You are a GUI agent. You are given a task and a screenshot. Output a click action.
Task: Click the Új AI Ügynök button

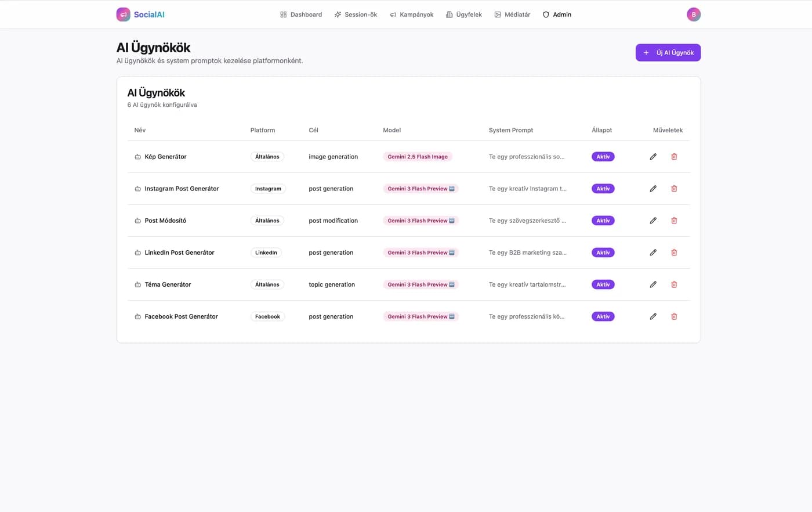point(668,52)
